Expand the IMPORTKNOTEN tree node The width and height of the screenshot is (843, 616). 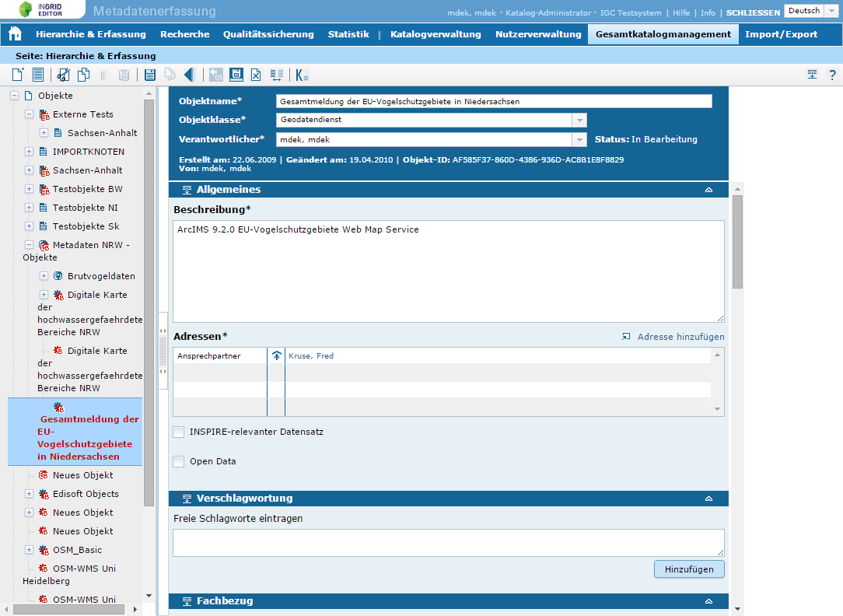pyautogui.click(x=29, y=152)
